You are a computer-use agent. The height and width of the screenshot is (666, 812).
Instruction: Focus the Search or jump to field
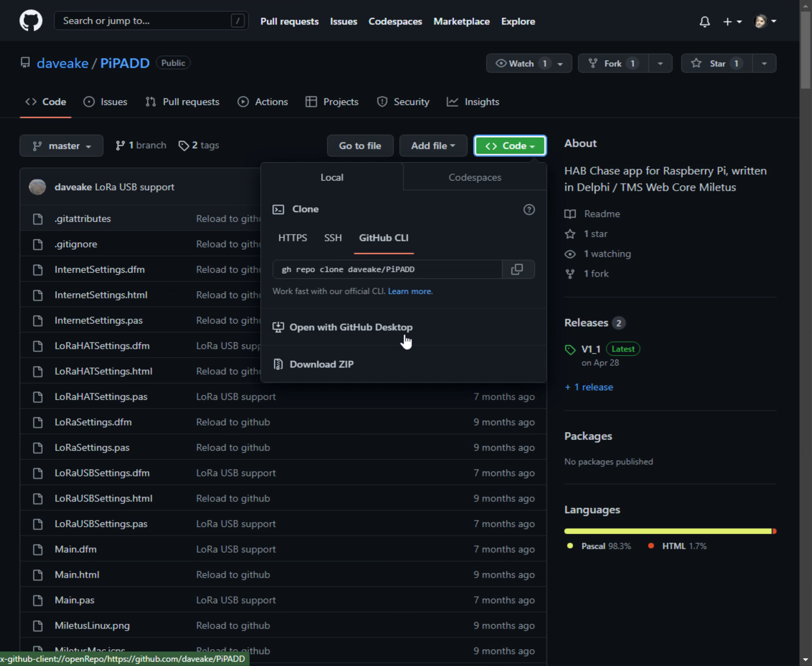[x=151, y=21]
